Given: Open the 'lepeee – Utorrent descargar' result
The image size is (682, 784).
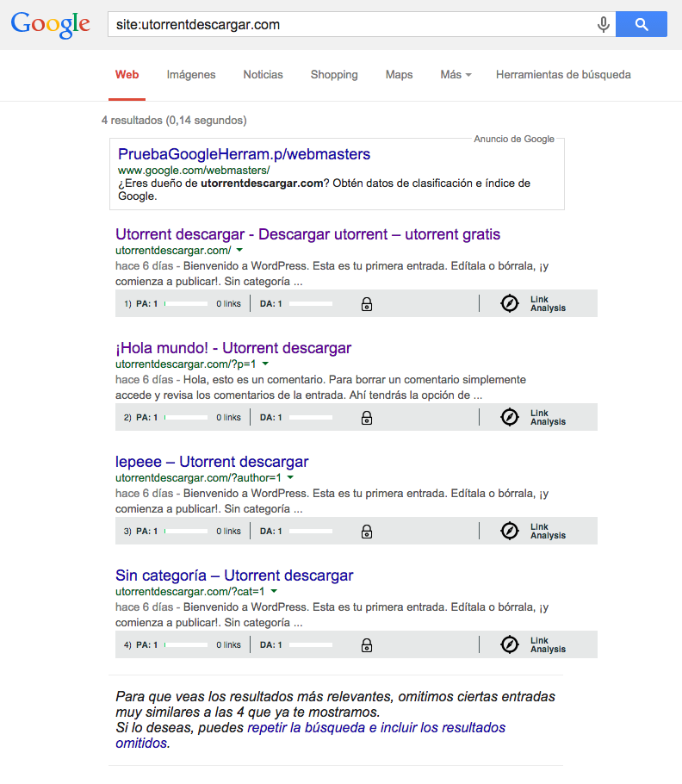Looking at the screenshot, I should coord(212,462).
